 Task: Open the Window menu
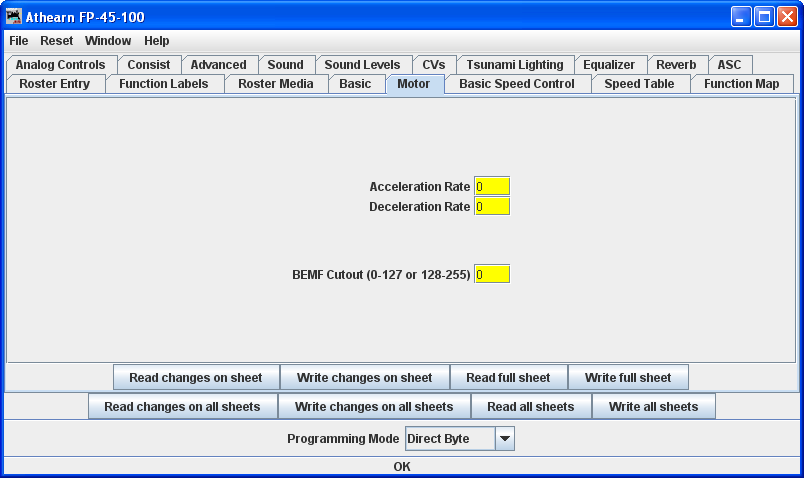click(x=108, y=41)
